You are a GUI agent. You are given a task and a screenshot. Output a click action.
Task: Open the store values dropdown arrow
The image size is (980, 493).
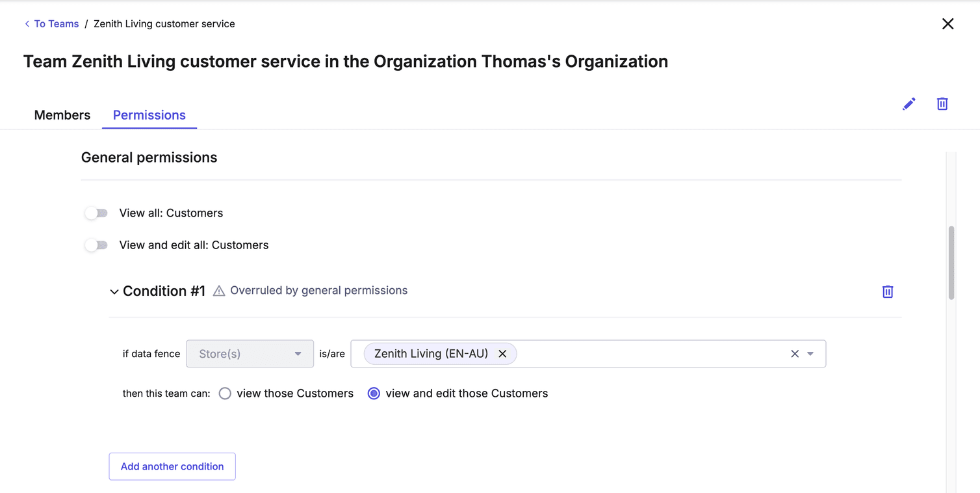pos(810,353)
